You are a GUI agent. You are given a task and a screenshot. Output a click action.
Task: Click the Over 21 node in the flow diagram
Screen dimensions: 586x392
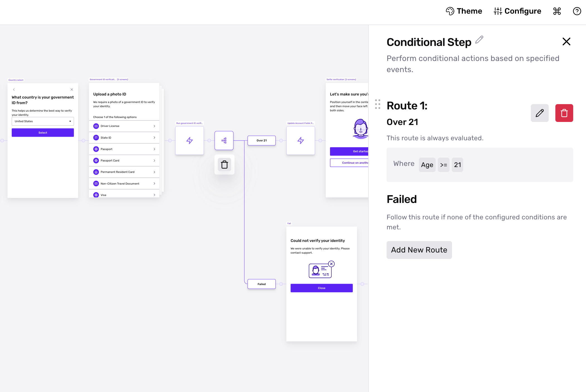tap(262, 140)
